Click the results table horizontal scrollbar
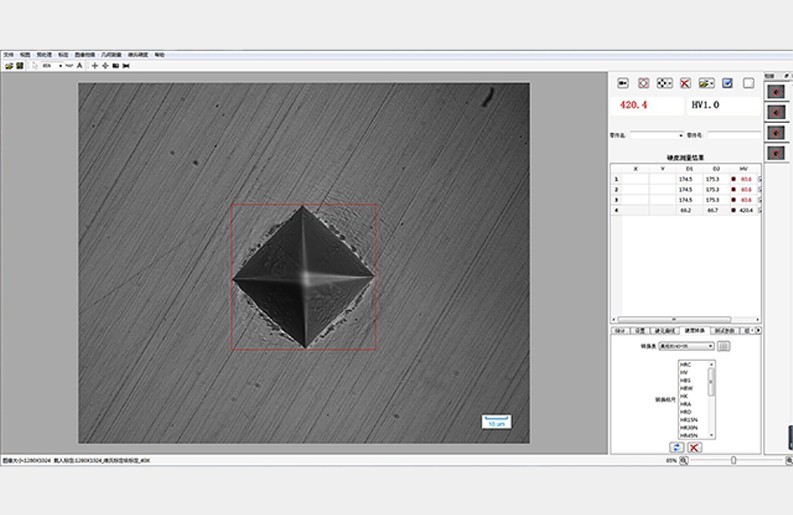793x515 pixels. coord(674,319)
